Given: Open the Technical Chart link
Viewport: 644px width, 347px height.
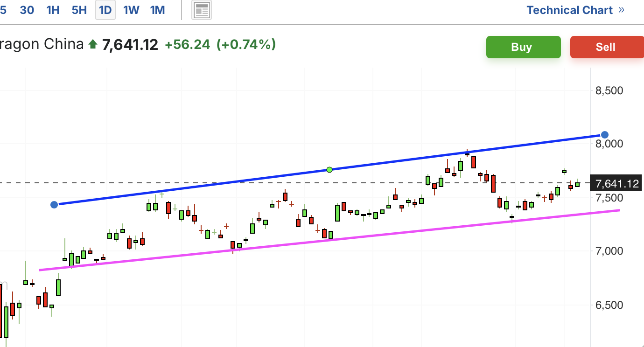Looking at the screenshot, I should point(569,10).
